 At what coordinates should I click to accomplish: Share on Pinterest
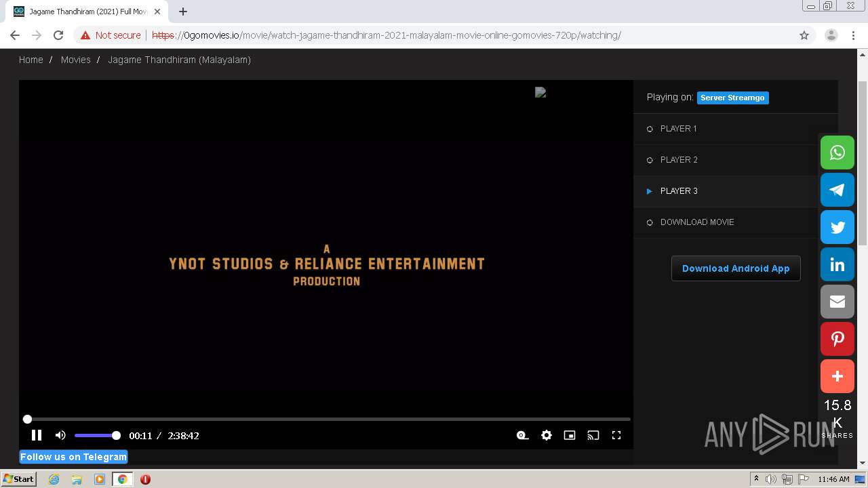837,339
